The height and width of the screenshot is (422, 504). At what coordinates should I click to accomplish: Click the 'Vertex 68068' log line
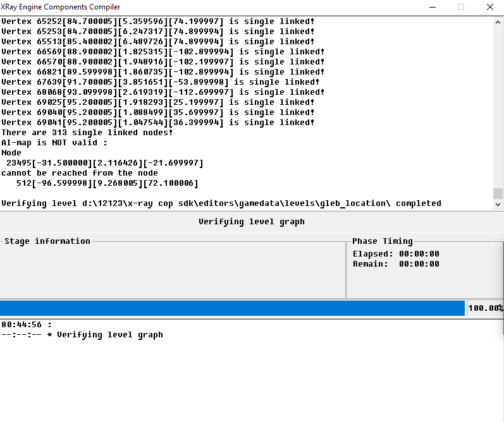point(163,92)
